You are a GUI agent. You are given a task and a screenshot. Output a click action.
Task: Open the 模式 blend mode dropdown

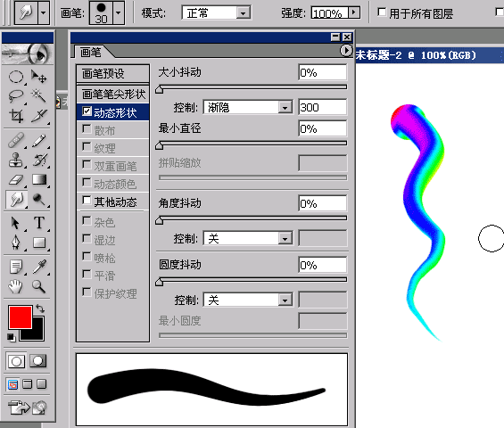[217, 13]
